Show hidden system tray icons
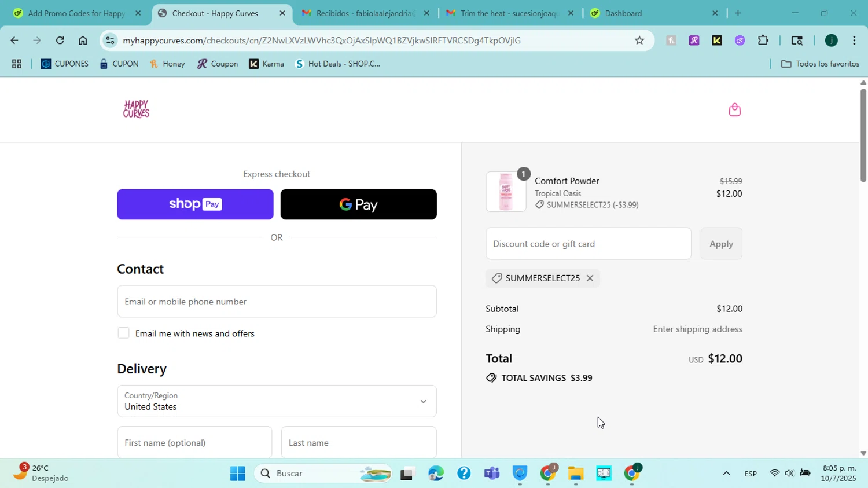The height and width of the screenshot is (488, 868). (726, 474)
